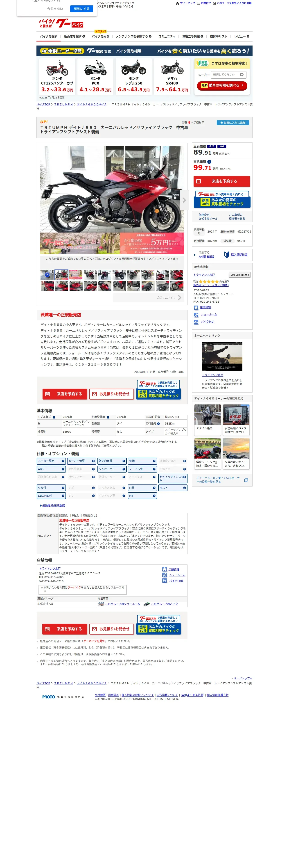Click the 販売店詳細を見る button
The image size is (289, 868).
pyautogui.click(x=239, y=275)
